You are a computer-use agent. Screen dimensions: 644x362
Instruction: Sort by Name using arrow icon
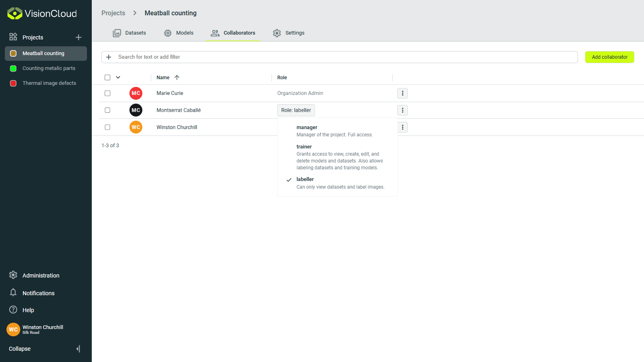click(177, 78)
